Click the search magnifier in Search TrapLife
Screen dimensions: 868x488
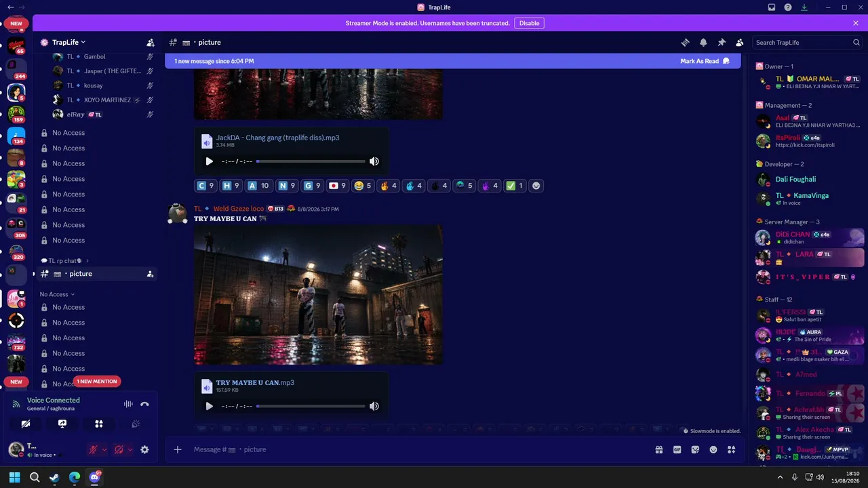click(x=856, y=42)
